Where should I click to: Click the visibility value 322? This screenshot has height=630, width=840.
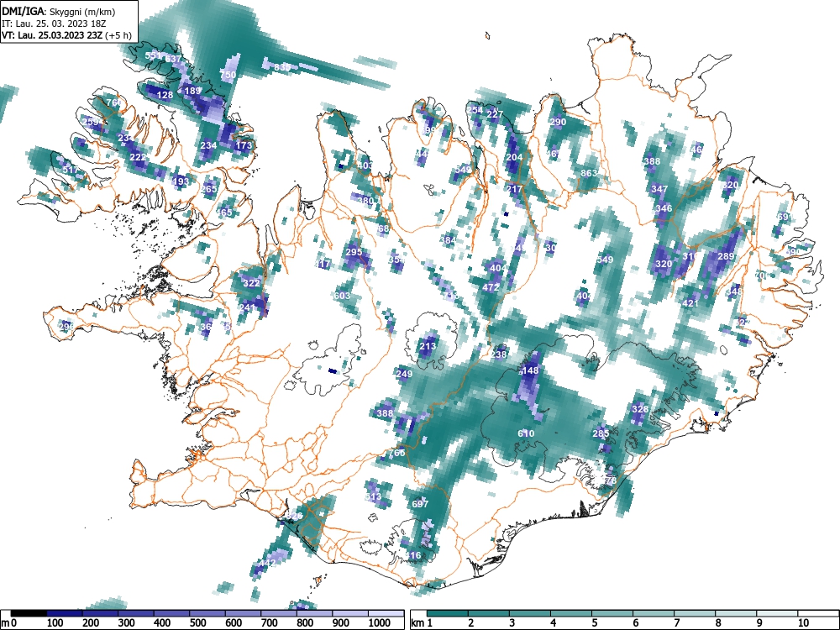pyautogui.click(x=252, y=283)
